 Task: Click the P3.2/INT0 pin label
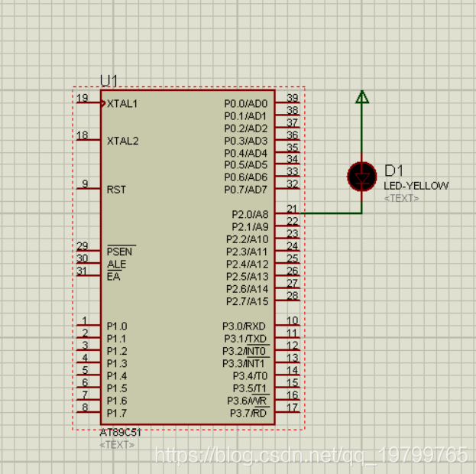pyautogui.click(x=244, y=351)
